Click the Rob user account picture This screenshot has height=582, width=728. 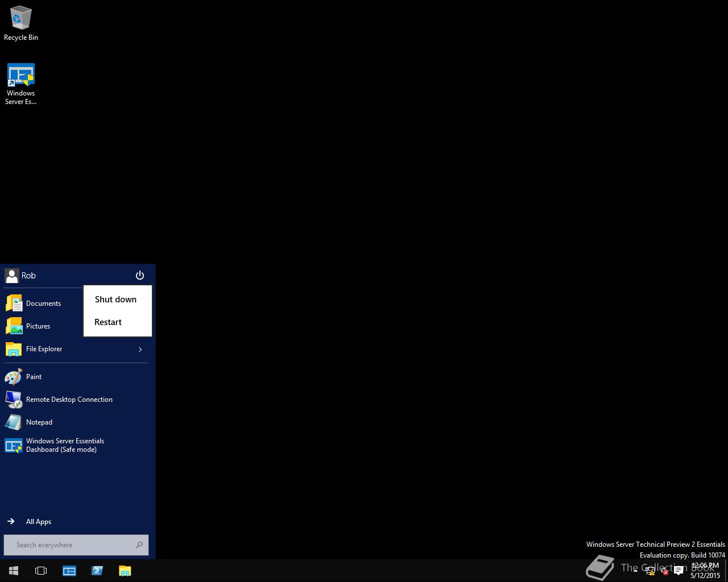pos(11,276)
